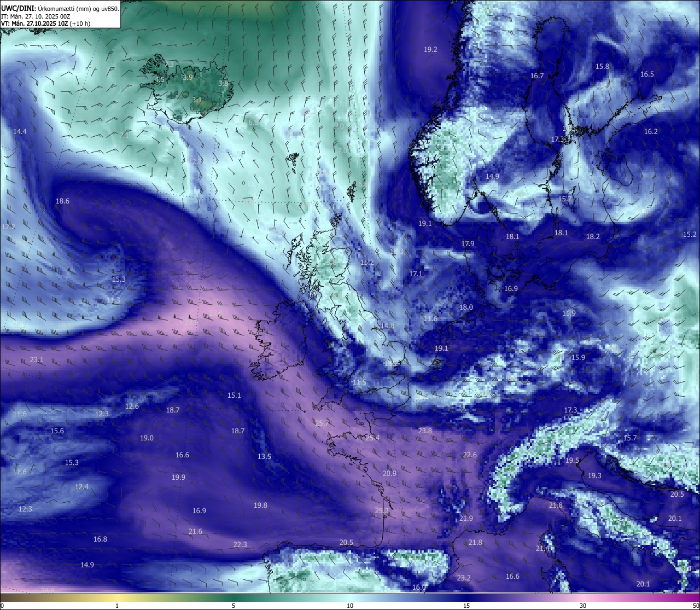Click the 17.9 value on the map
Image resolution: width=700 pixels, height=610 pixels.
click(468, 243)
